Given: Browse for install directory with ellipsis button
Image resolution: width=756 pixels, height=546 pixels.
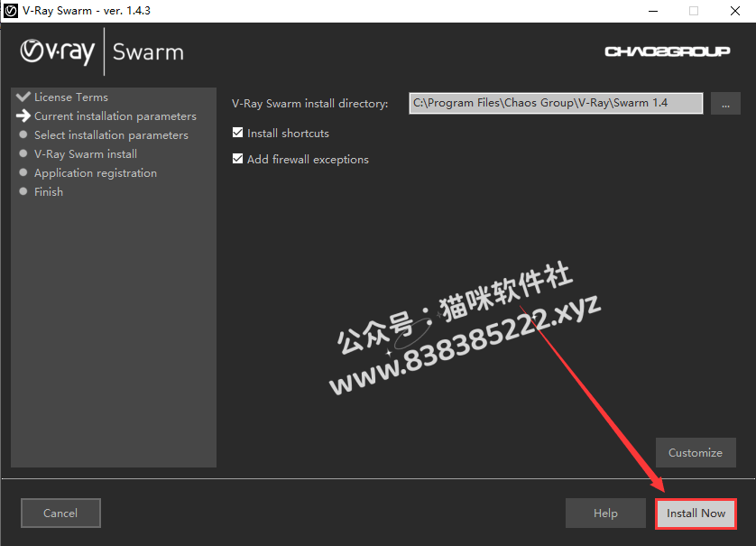Looking at the screenshot, I should [x=725, y=103].
